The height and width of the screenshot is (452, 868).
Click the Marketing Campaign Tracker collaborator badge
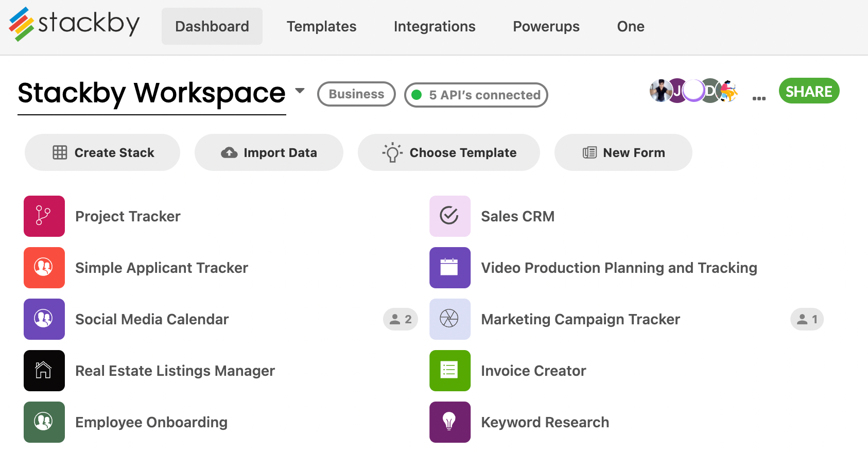[x=807, y=319]
